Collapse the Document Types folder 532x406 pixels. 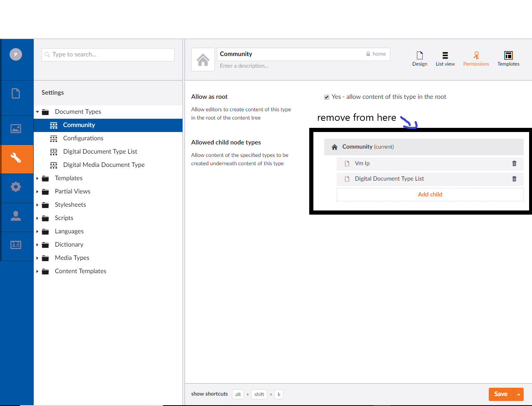[x=37, y=112]
